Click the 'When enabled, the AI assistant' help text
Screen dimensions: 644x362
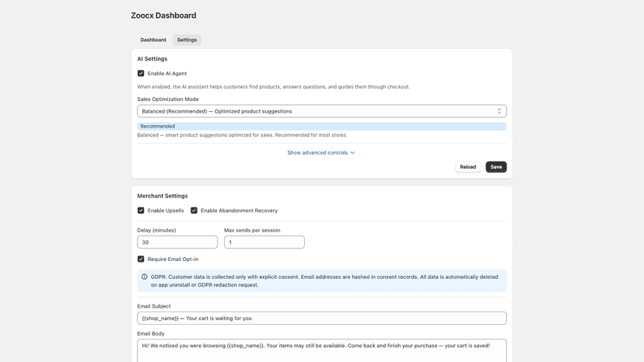274,87
